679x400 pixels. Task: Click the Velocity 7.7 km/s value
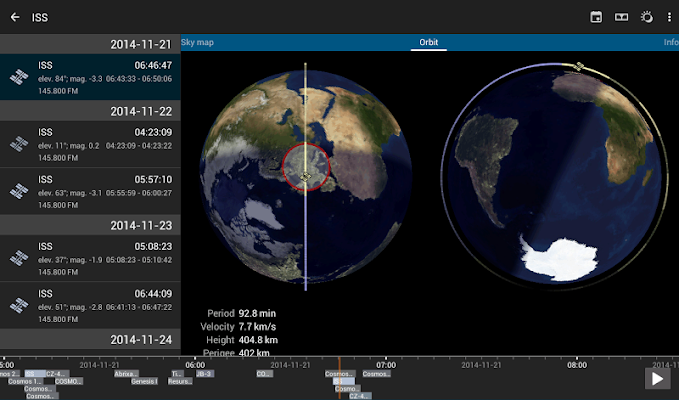pyautogui.click(x=257, y=327)
